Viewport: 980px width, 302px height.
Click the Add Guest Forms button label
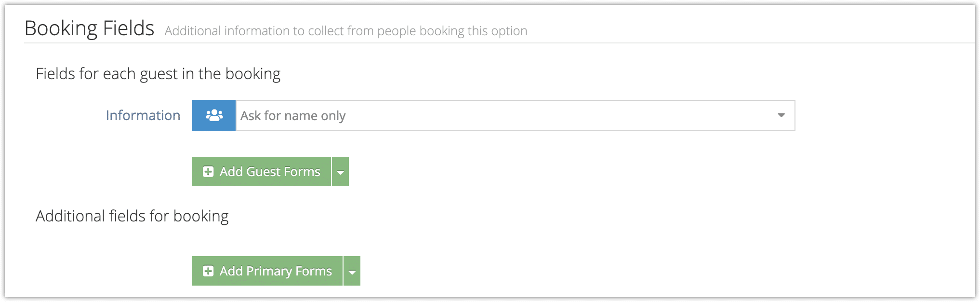(x=270, y=172)
